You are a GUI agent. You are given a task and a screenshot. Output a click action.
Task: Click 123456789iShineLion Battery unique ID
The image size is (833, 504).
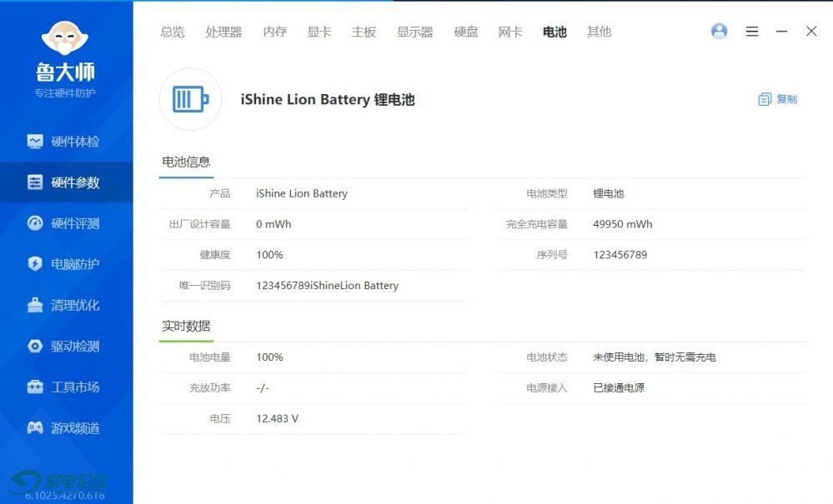tap(327, 286)
